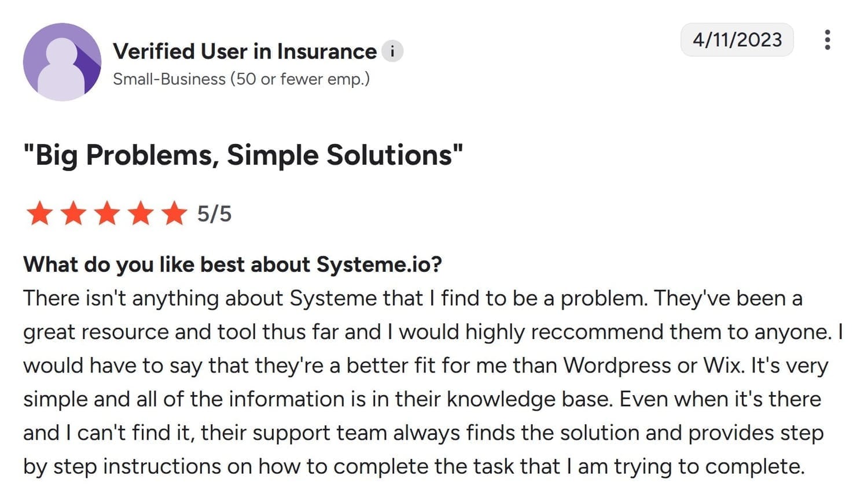Click the 'Verified User in Insurance' name
Viewport: 868px width, 501px height.
tap(244, 51)
